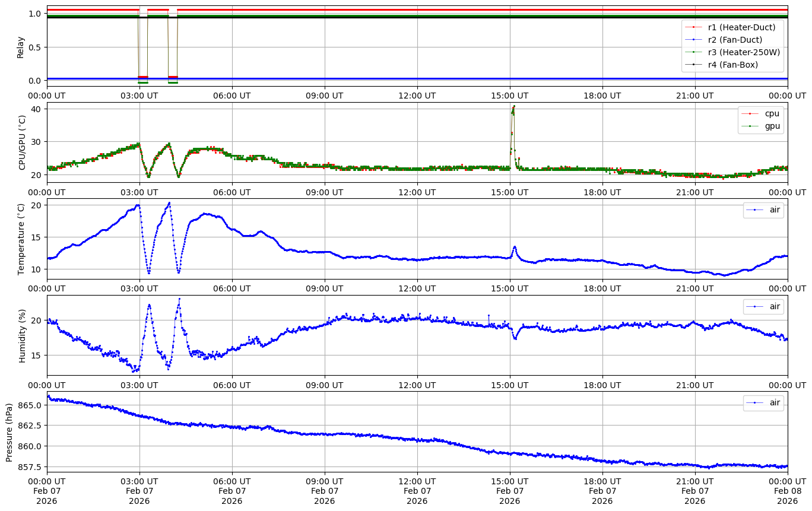The image size is (812, 511).
Task: Click the red cpu legend marker
Action: [x=750, y=113]
